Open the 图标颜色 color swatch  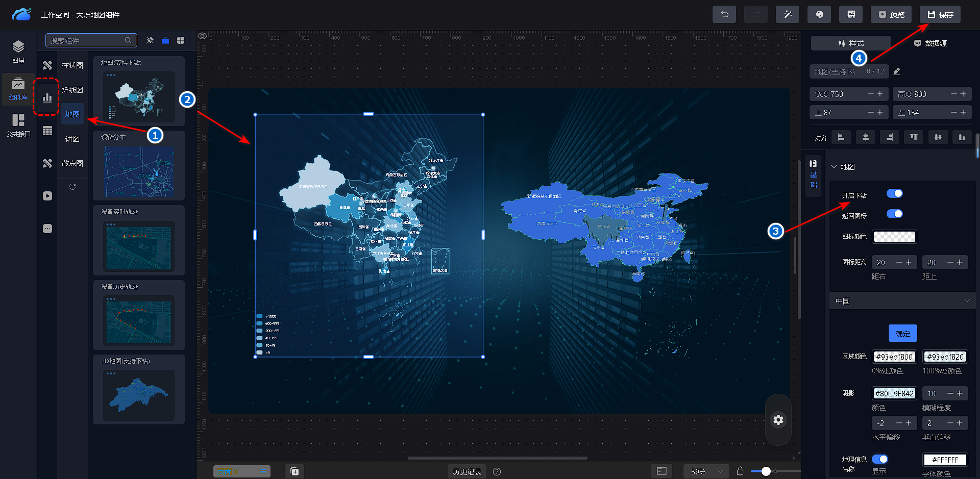pos(894,237)
